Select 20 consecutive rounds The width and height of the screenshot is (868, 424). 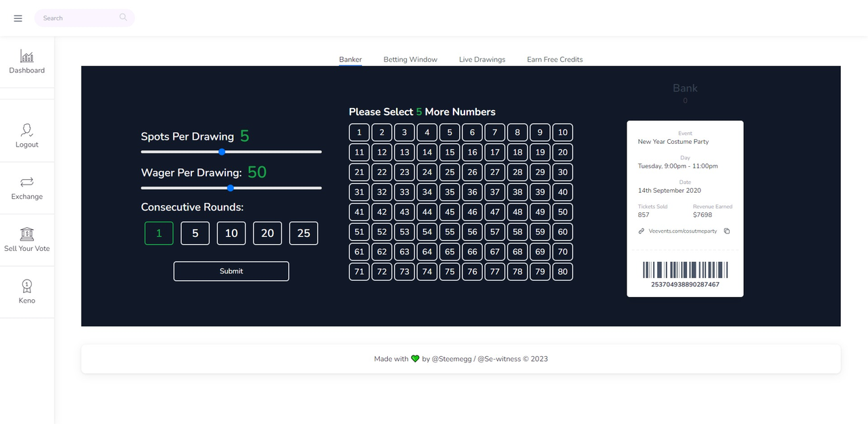tap(267, 233)
